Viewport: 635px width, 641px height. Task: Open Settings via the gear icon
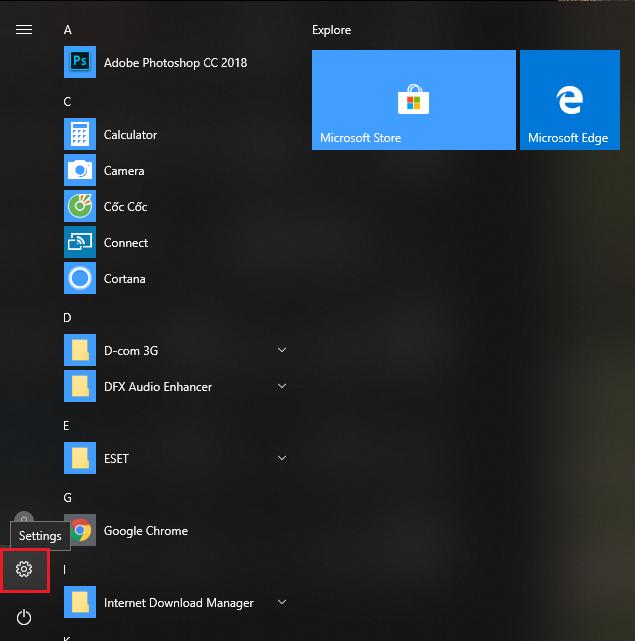[24, 569]
